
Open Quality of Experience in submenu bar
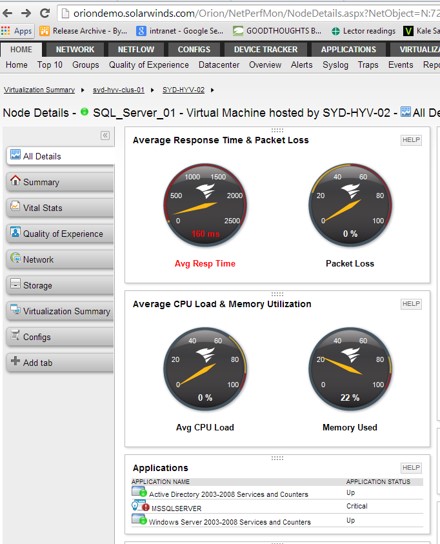pyautogui.click(x=149, y=65)
